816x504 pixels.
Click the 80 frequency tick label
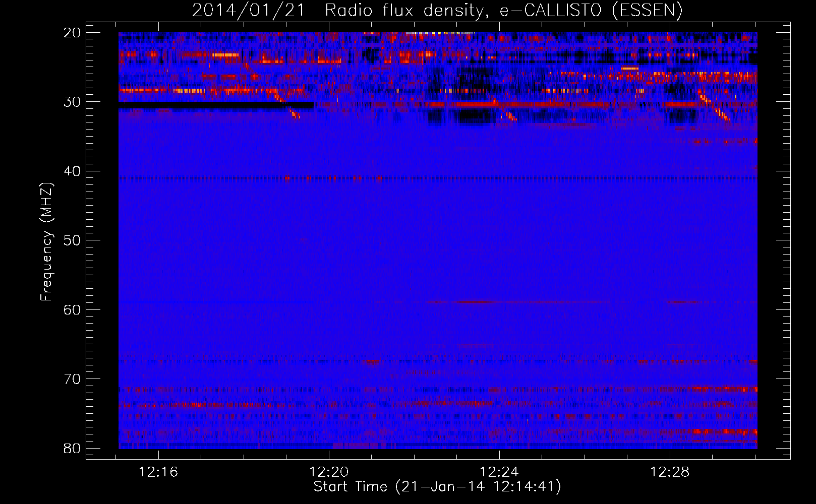point(72,448)
